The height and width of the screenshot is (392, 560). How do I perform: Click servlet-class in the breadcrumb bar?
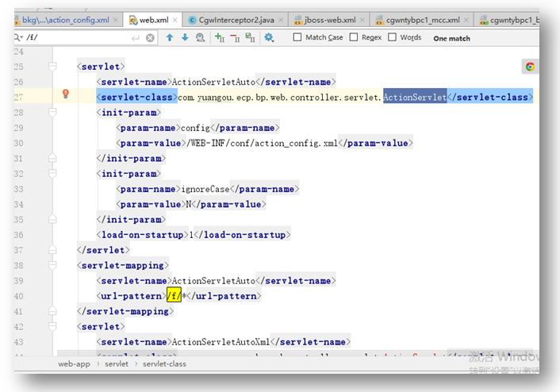click(x=164, y=363)
